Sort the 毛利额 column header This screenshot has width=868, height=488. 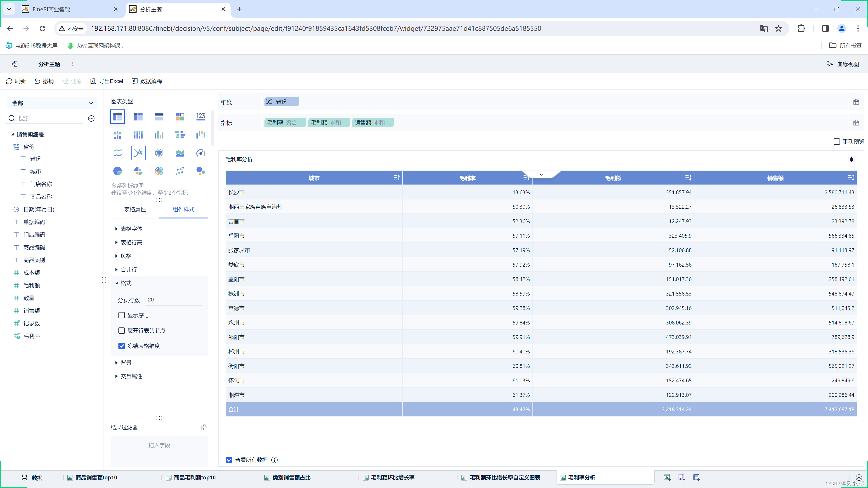688,178
